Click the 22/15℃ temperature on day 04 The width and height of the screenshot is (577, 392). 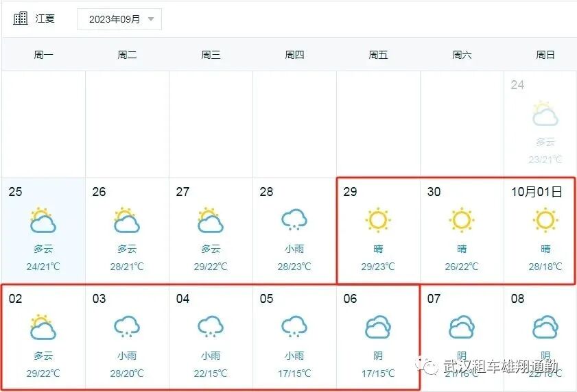pyautogui.click(x=211, y=373)
